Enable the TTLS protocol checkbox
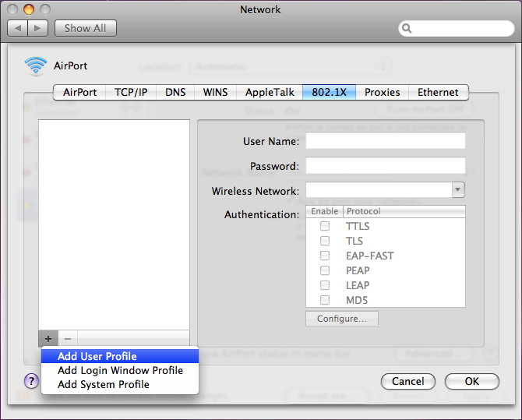Viewport: 522px width, 420px height. pos(325,226)
